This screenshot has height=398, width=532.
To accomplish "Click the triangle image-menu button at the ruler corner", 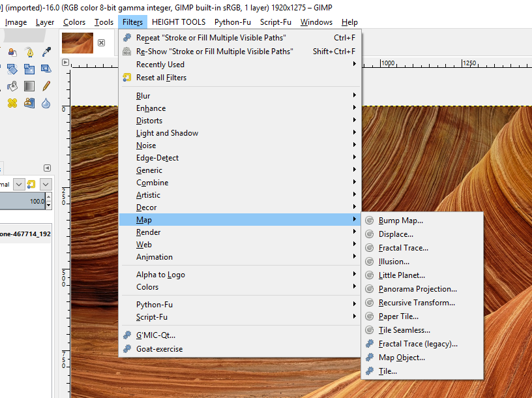I will coord(65,63).
